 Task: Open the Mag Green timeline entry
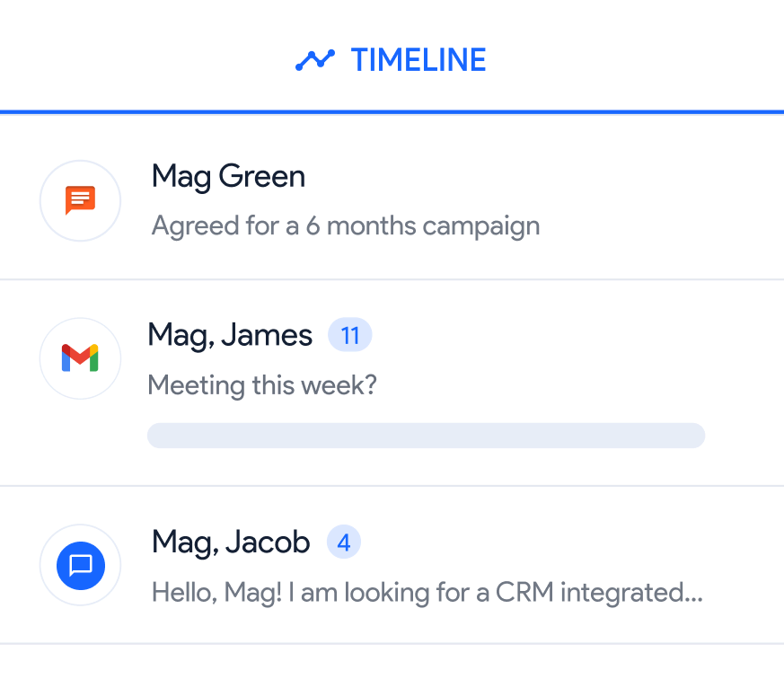point(392,198)
